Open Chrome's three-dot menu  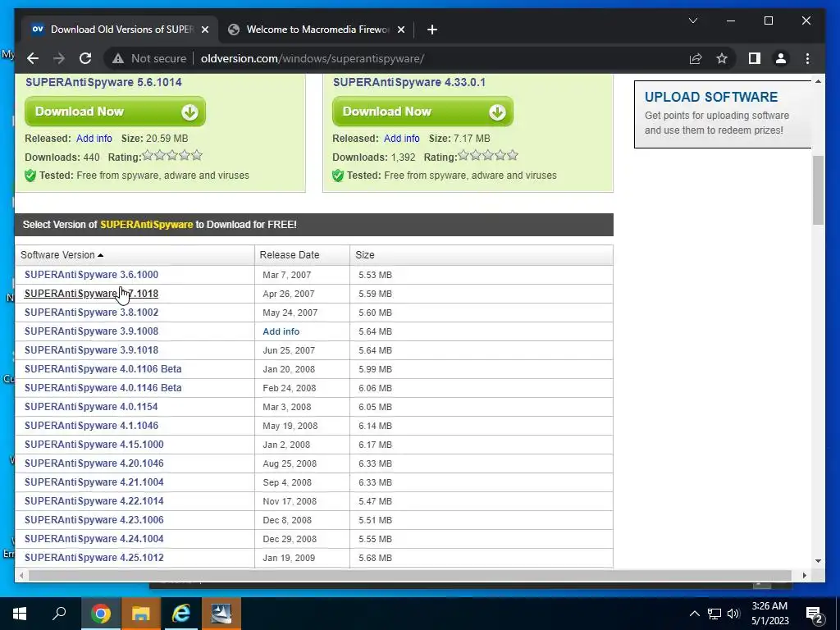[807, 58]
